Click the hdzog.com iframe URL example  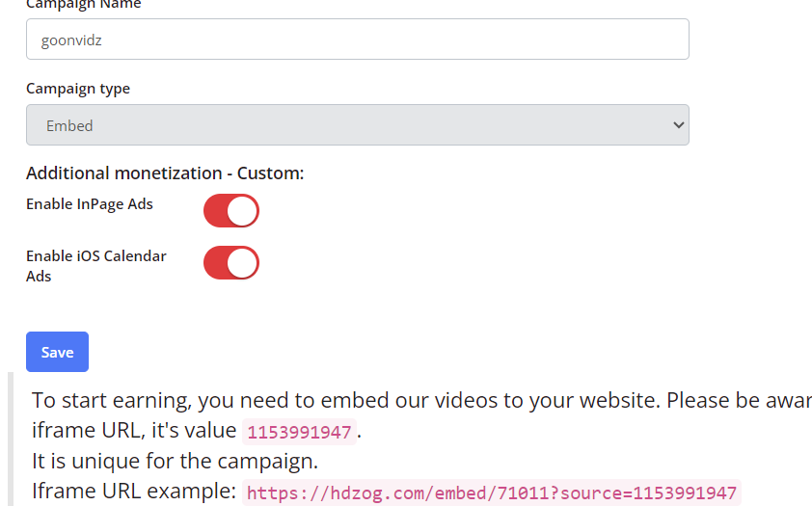(492, 493)
